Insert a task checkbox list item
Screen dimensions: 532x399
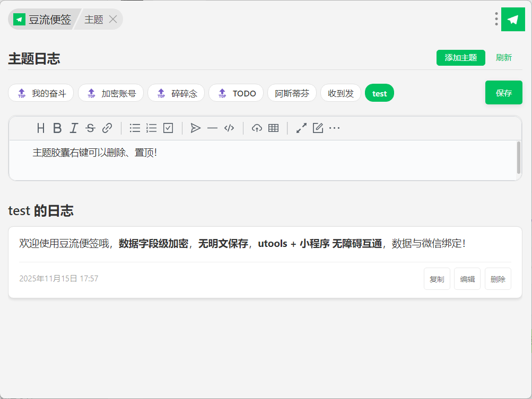point(168,128)
